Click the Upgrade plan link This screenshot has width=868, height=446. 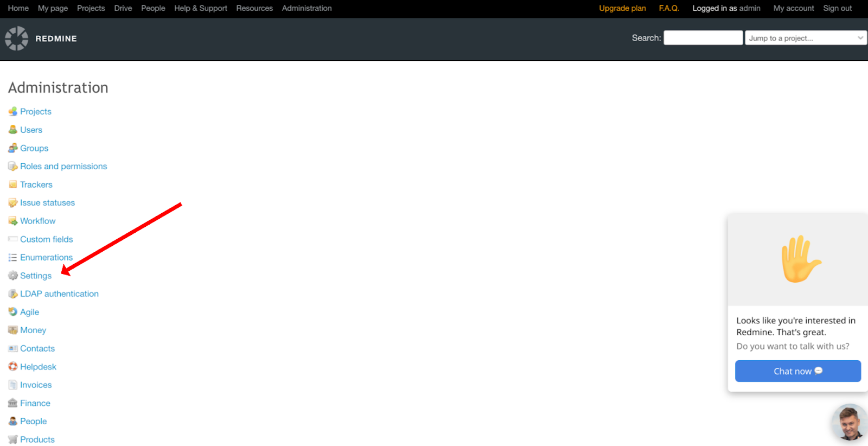coord(623,8)
